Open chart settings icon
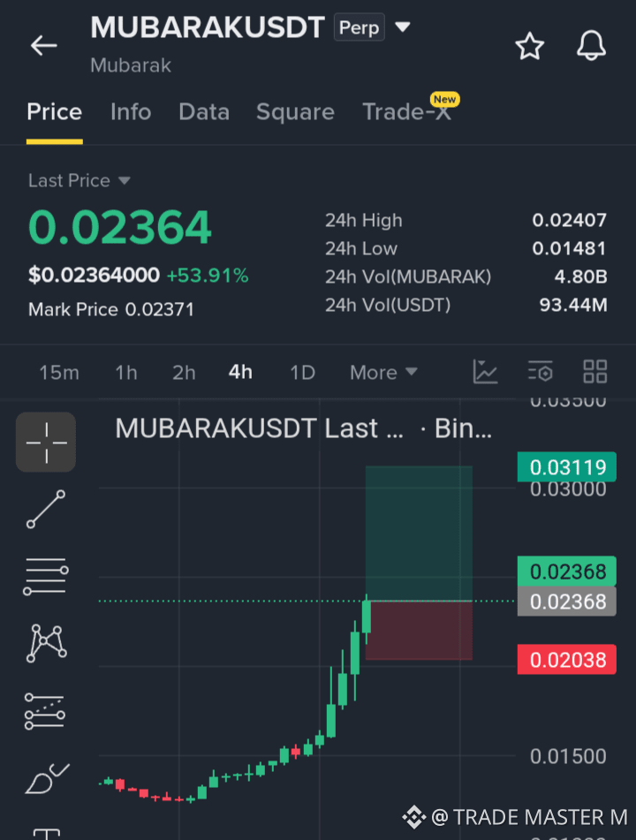 pos(540,372)
